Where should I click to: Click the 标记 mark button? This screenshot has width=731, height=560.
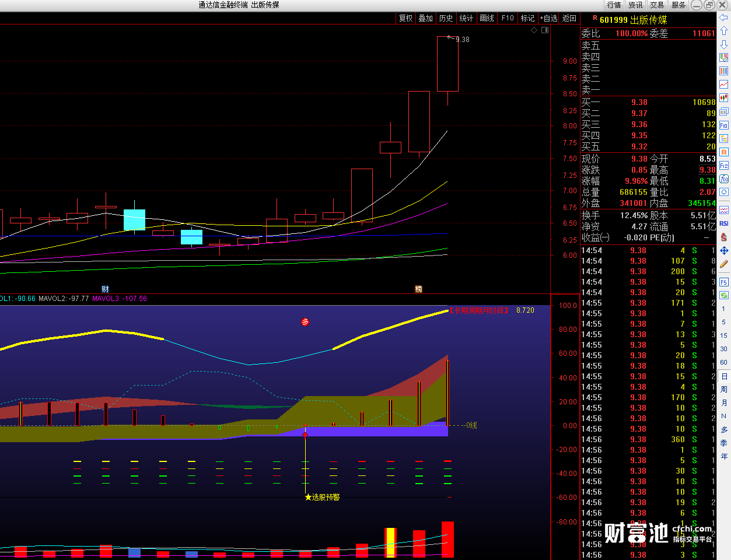pyautogui.click(x=527, y=18)
